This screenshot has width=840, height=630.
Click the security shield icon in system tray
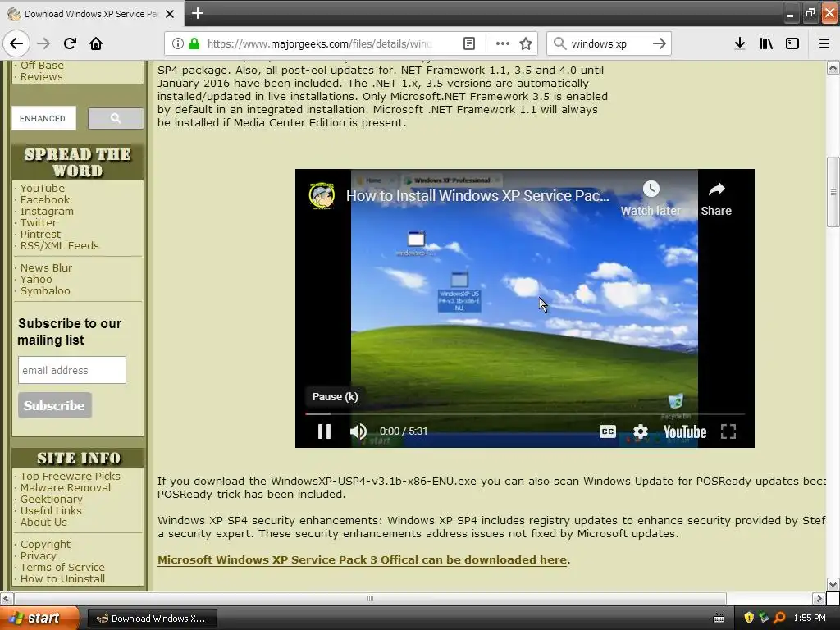[x=749, y=618]
